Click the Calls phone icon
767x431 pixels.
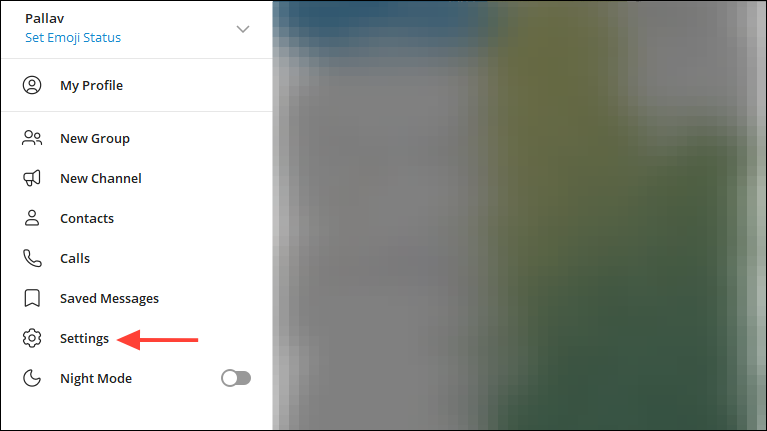(x=32, y=258)
